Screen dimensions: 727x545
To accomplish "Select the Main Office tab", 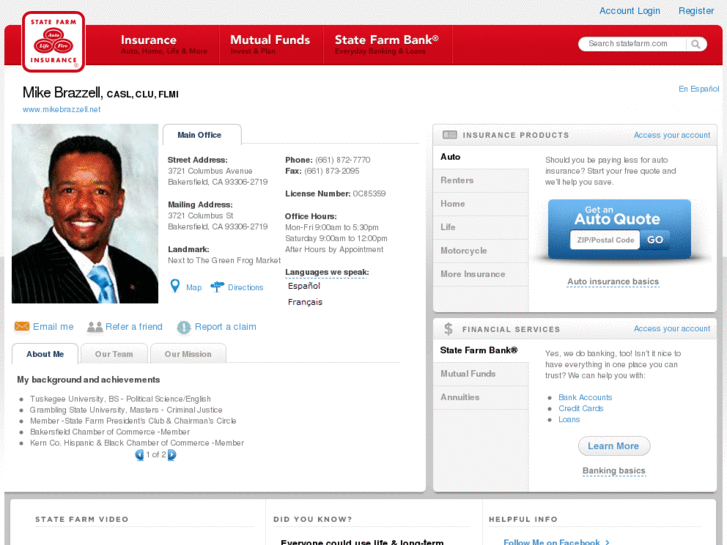I will tap(202, 135).
